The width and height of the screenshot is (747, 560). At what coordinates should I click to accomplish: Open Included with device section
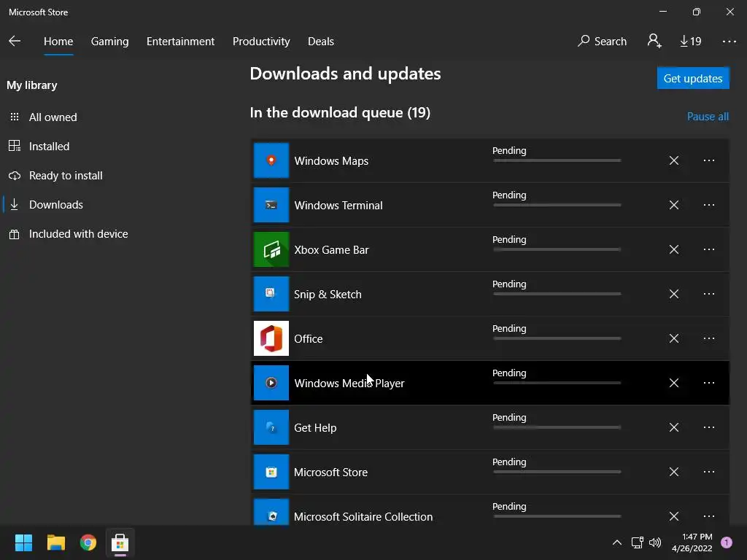coord(68,234)
